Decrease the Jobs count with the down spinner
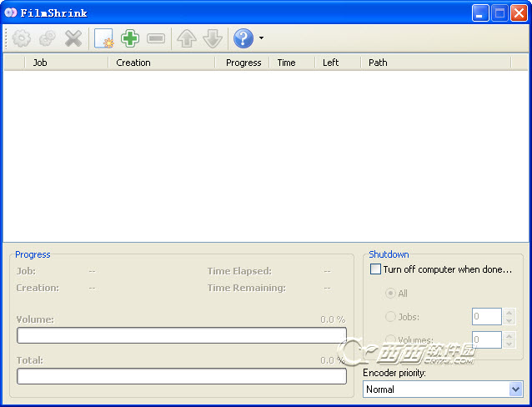Viewport: 532px width, 407px height. (x=509, y=321)
